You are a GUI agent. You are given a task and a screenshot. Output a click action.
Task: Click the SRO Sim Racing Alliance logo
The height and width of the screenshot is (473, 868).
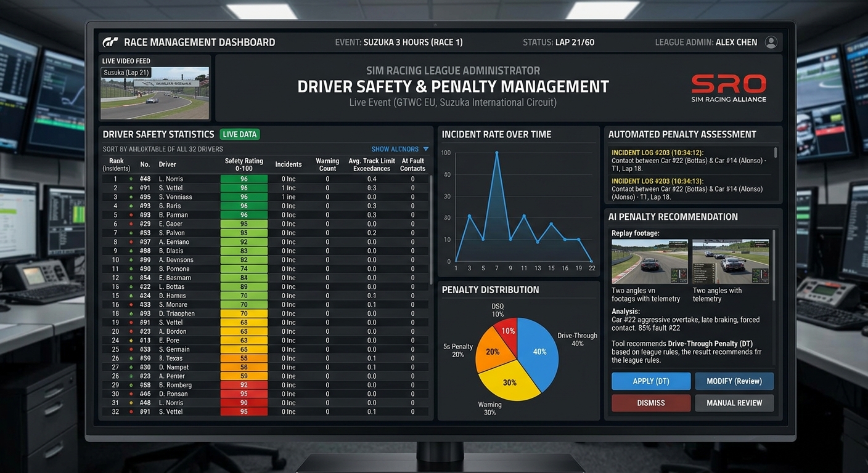click(x=729, y=88)
